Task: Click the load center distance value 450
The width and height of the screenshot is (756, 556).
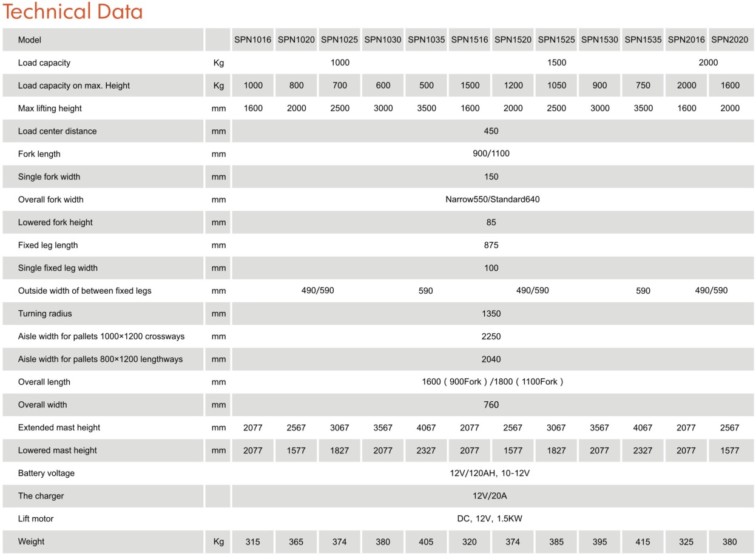Action: point(491,131)
